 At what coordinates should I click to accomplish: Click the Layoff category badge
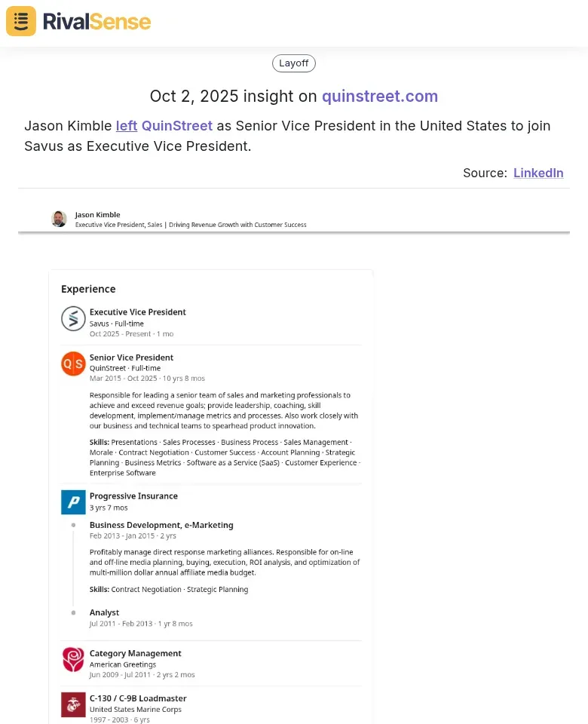(x=293, y=63)
